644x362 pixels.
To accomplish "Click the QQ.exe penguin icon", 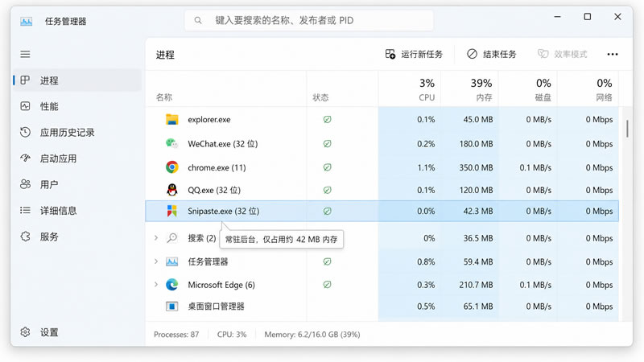I will click(x=172, y=190).
